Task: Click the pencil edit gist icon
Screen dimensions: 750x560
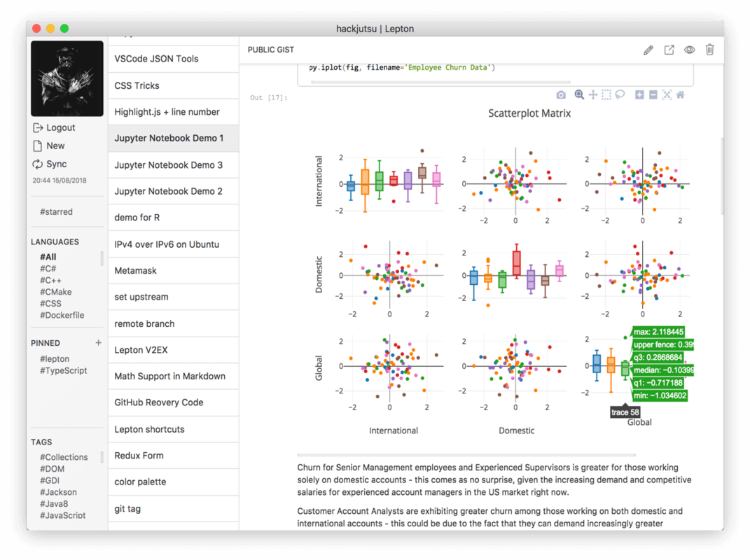Action: pos(648,50)
